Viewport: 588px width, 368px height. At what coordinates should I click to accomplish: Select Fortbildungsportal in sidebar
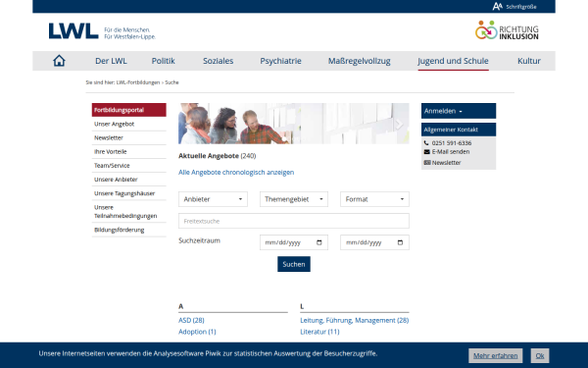pyautogui.click(x=129, y=110)
